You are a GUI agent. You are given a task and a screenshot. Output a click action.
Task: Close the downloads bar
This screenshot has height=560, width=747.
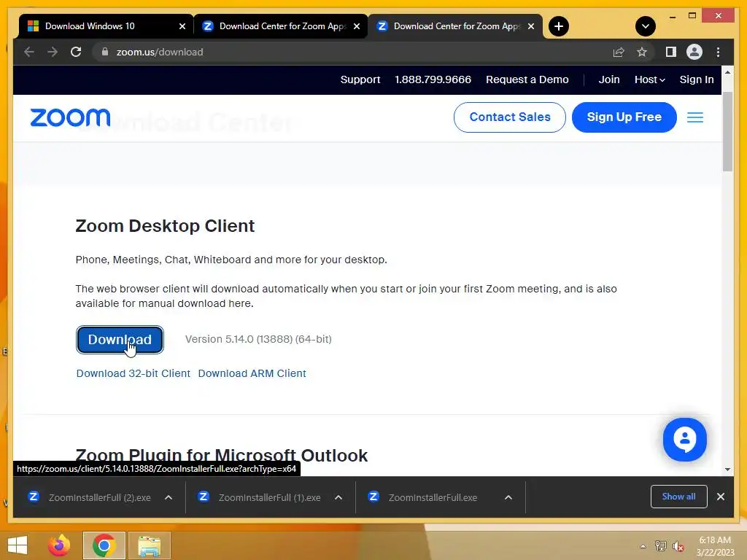point(720,497)
